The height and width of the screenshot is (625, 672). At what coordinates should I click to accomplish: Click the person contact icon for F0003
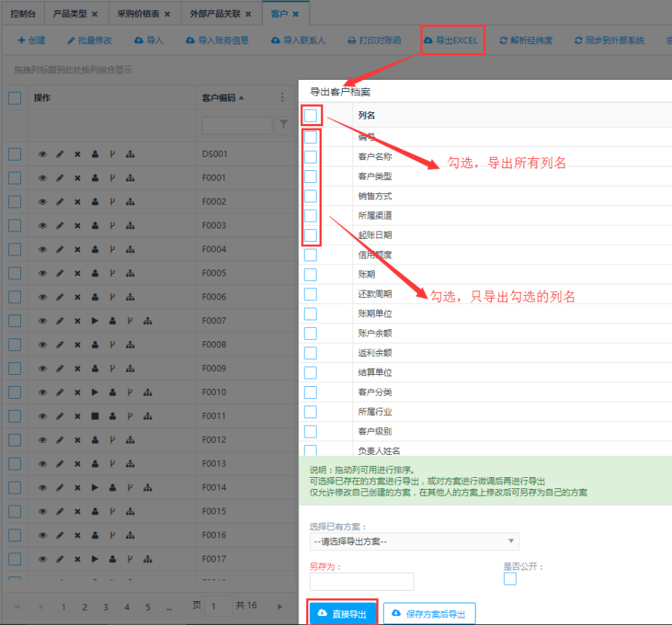coord(95,226)
